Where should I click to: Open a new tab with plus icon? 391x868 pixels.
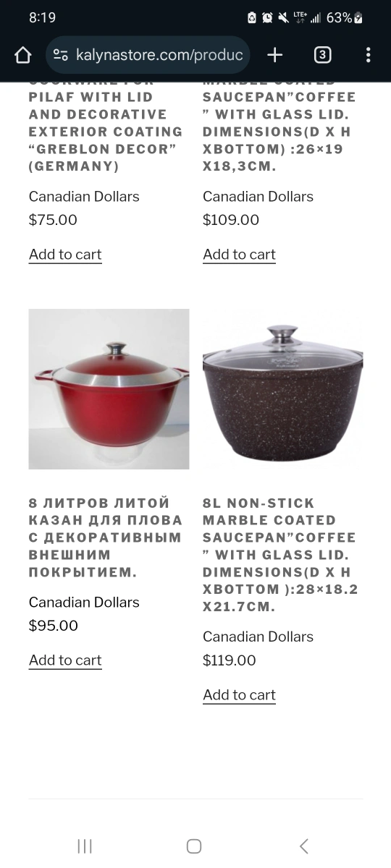[x=274, y=55]
